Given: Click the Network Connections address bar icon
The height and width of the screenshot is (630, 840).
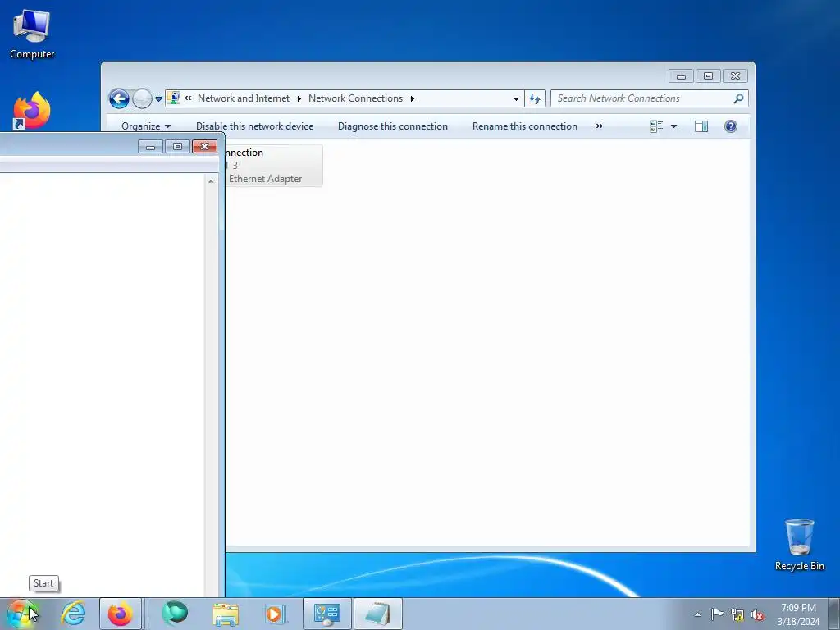Looking at the screenshot, I should pyautogui.click(x=174, y=98).
